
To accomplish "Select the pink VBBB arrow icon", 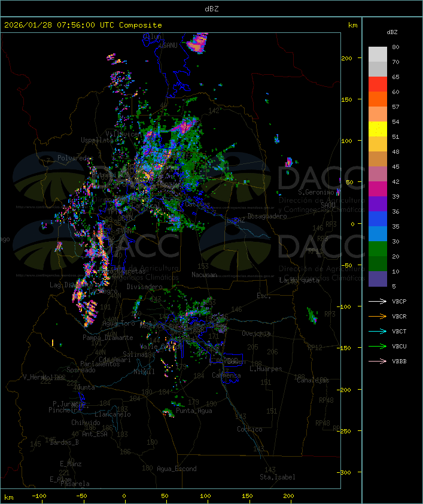I will (x=378, y=361).
